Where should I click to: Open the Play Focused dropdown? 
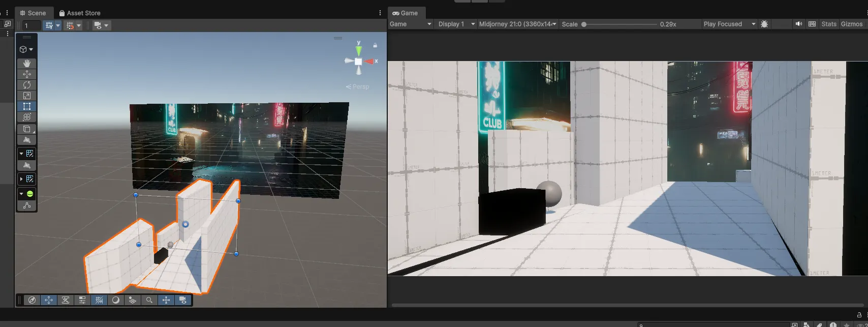[730, 24]
